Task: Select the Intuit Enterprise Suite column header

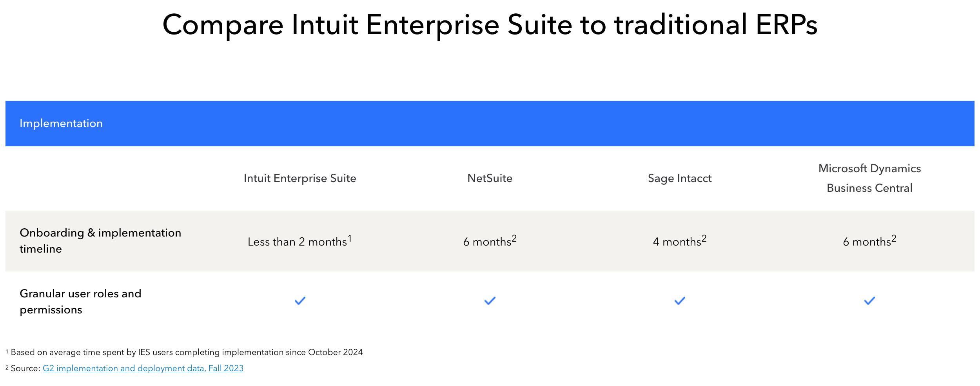Action: coord(300,178)
